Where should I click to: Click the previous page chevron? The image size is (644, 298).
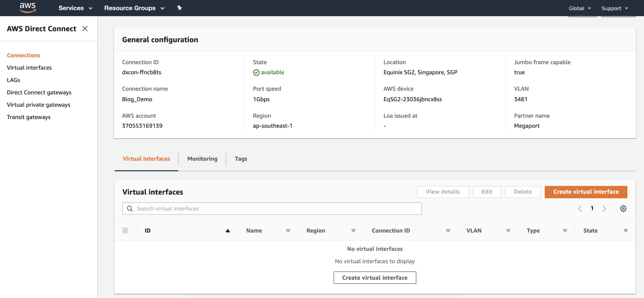click(x=580, y=208)
